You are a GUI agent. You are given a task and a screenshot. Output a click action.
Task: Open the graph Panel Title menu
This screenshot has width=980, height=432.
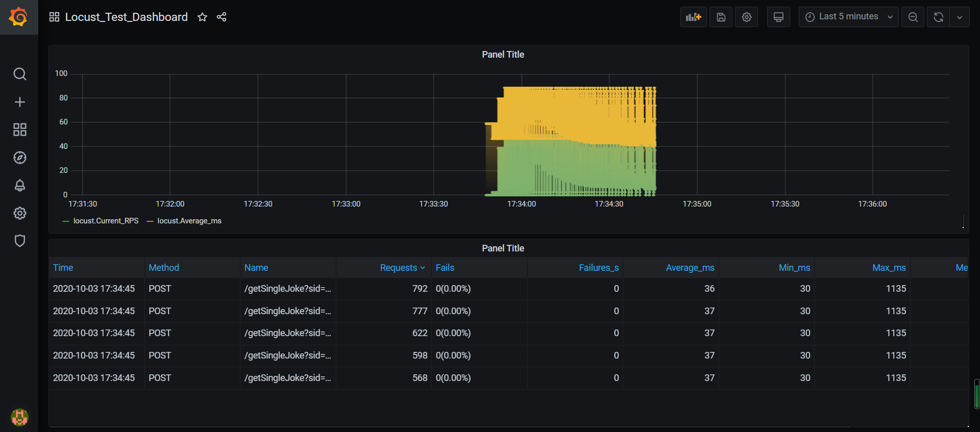(503, 55)
